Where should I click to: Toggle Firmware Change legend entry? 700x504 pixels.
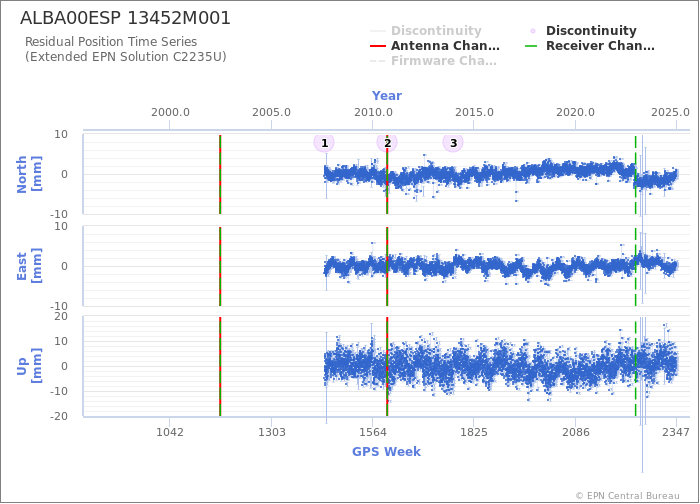pos(433,61)
